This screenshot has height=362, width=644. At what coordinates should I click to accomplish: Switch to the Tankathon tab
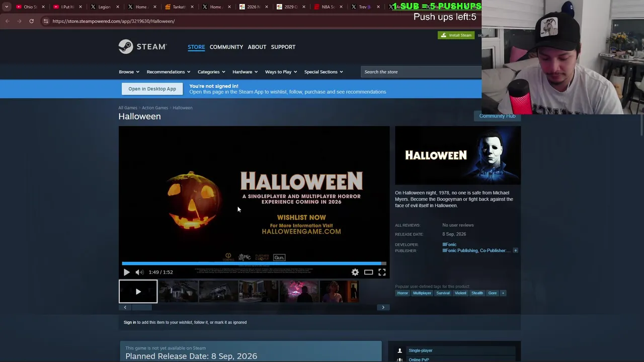click(179, 7)
